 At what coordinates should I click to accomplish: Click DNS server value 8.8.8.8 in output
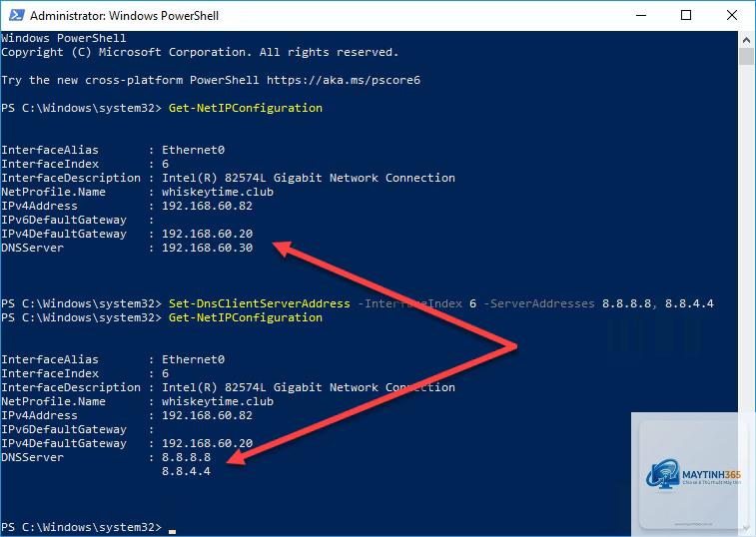pyautogui.click(x=186, y=457)
